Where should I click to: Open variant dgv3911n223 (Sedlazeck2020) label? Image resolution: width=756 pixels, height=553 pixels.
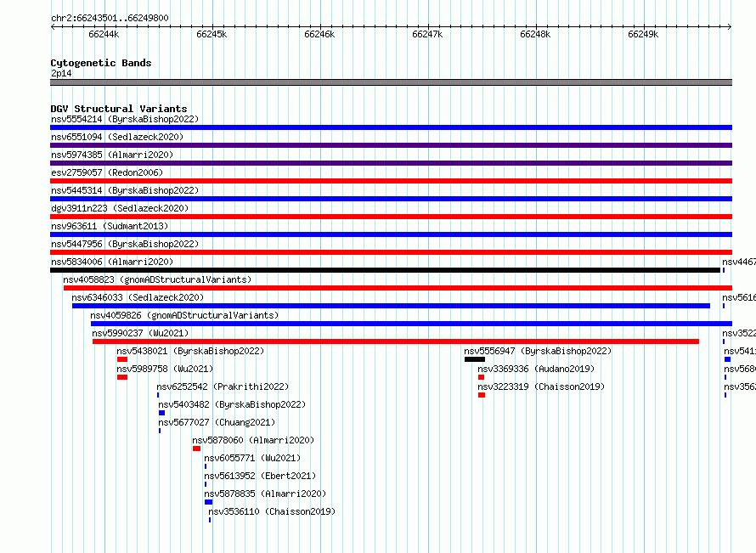pos(120,208)
